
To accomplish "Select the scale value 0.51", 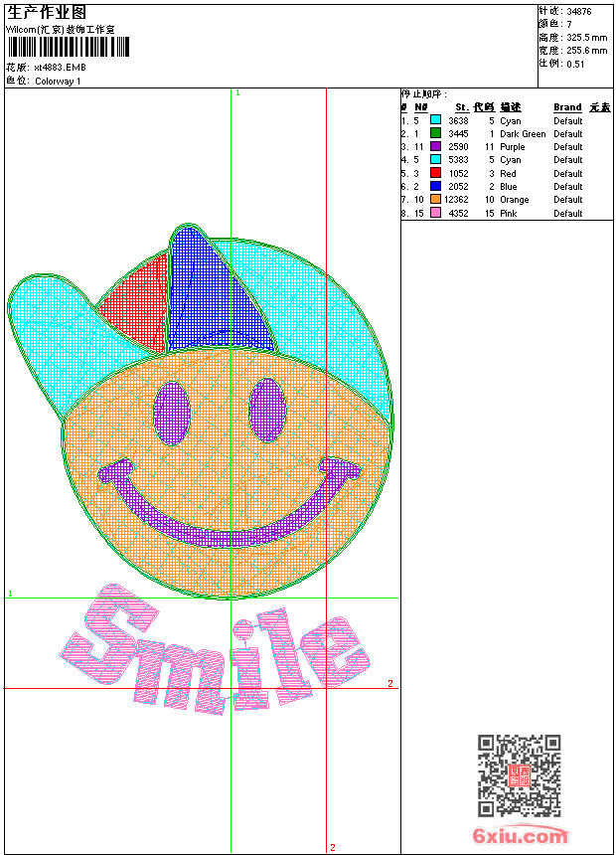I will click(575, 64).
